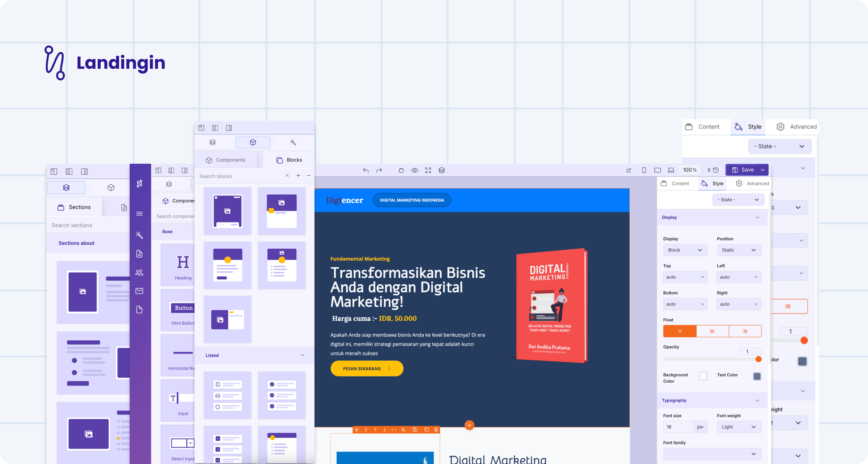Viewport: 868px width, 464px height.
Task: Click the Text Color swatch
Action: point(757,376)
